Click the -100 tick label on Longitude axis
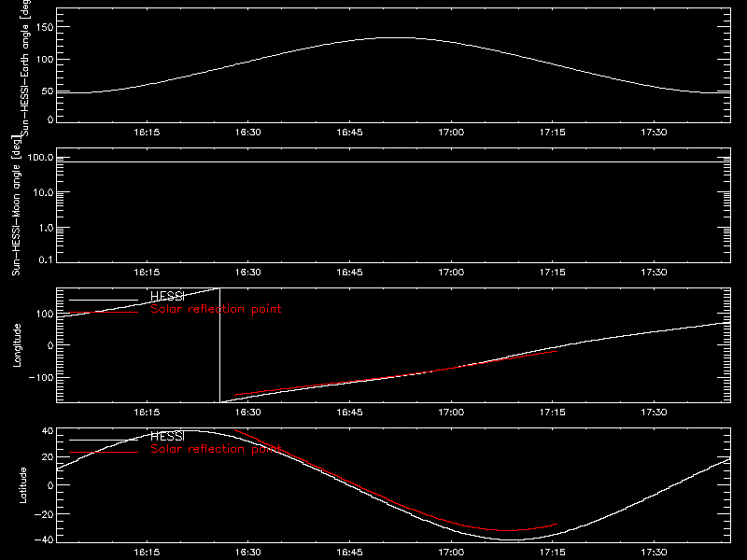The height and width of the screenshot is (560, 747). tap(41, 378)
